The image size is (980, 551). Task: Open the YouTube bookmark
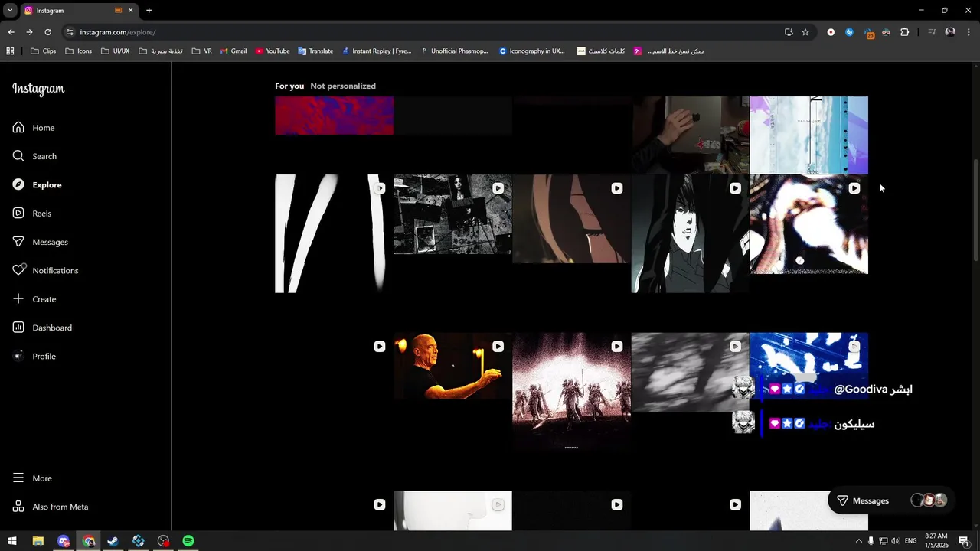point(273,51)
